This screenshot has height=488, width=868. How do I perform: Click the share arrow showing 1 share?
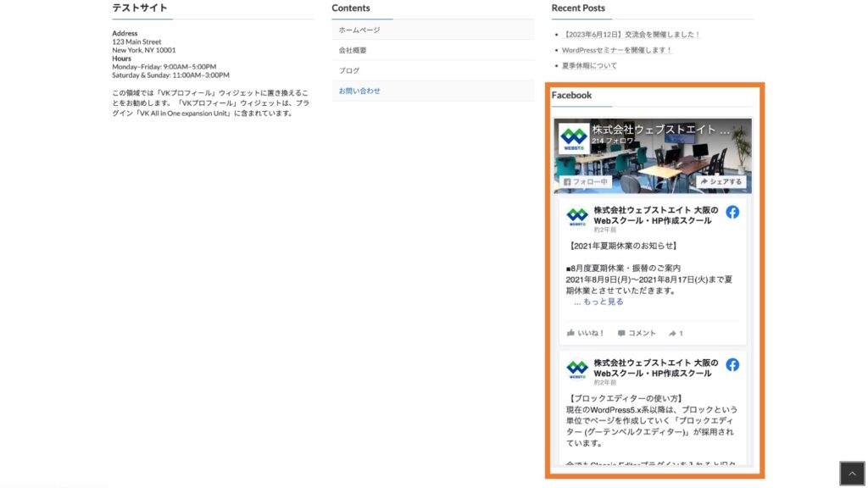(677, 332)
